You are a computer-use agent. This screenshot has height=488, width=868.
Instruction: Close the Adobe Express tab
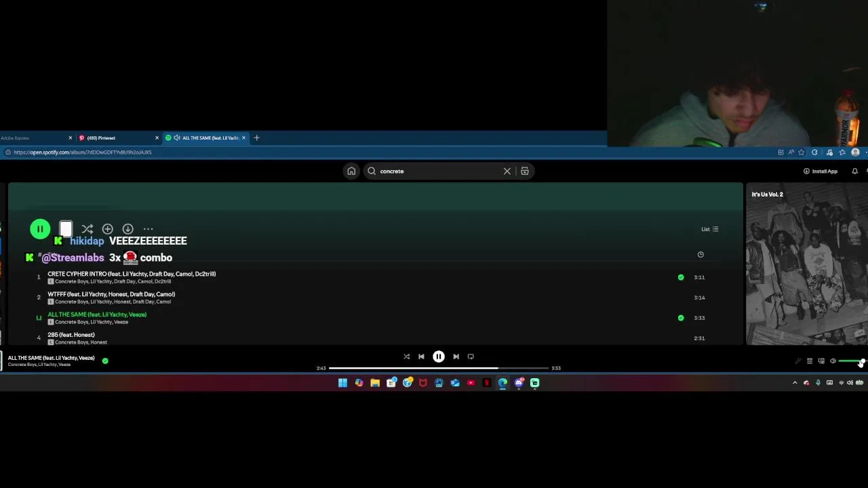70,138
